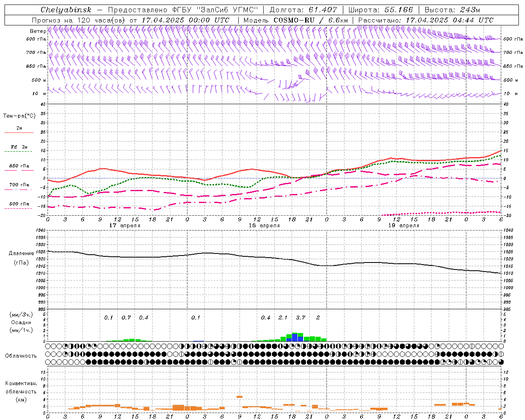Click the '(мм/1ч.)' precipitation unit label
Screen dimensions: 525x420
[x=21, y=330]
